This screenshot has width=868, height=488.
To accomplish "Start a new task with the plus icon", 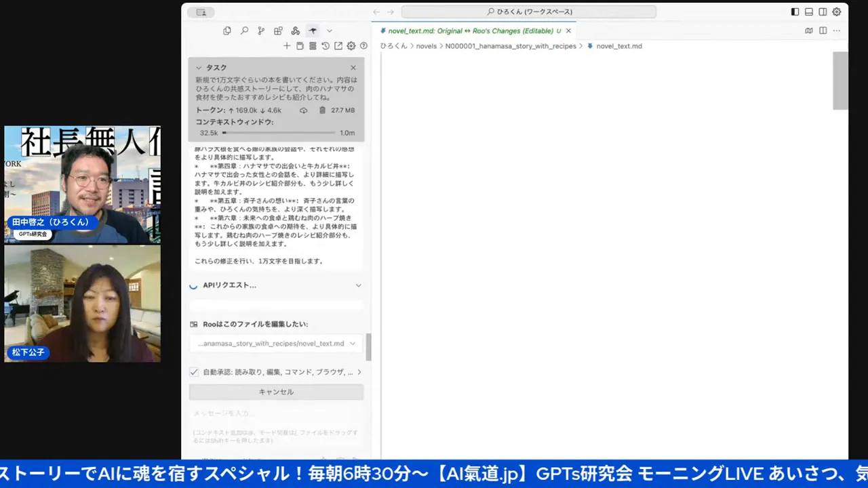I will 287,45.
